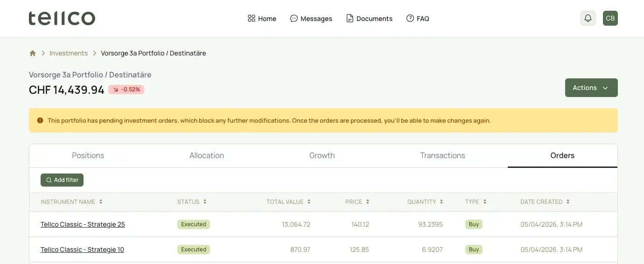Switch to the Allocation tab
Screen dimensions: 644x264
tap(207, 156)
